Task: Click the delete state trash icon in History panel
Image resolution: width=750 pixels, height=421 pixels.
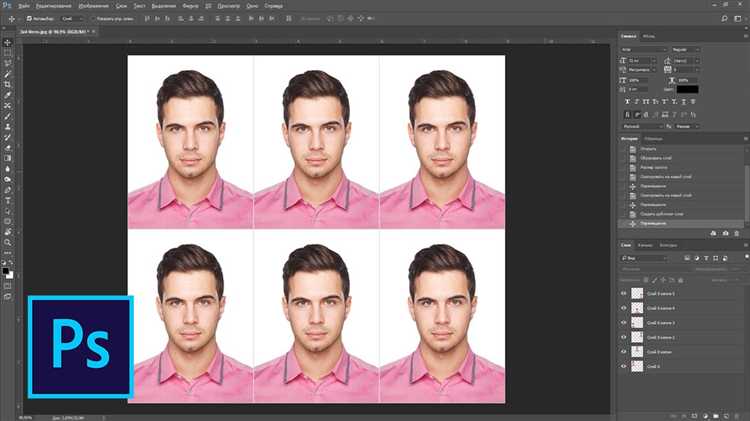Action: (737, 233)
